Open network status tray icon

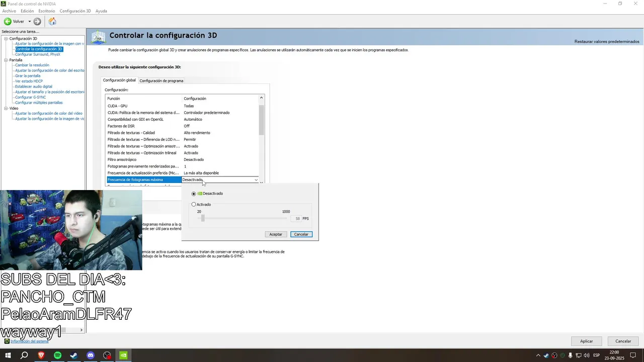point(578,355)
